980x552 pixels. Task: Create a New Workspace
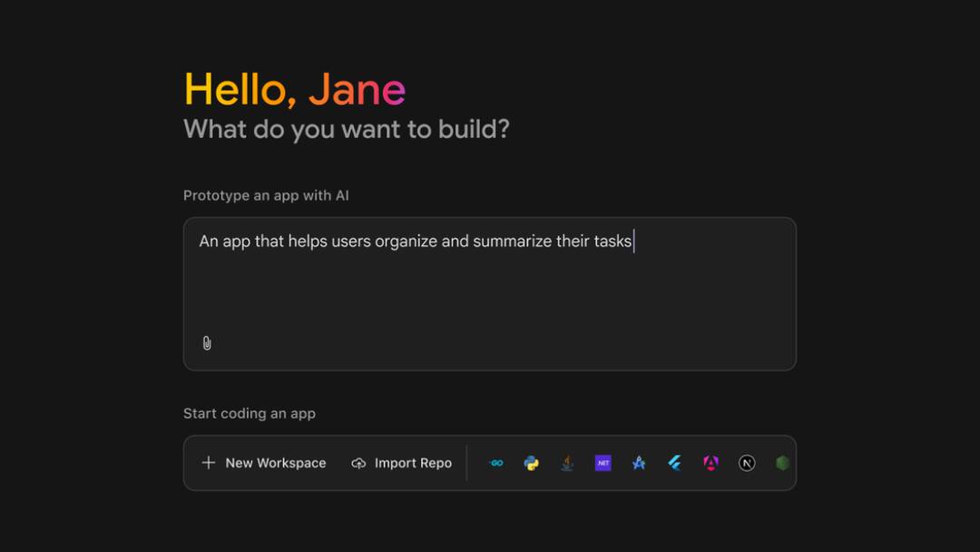click(275, 463)
